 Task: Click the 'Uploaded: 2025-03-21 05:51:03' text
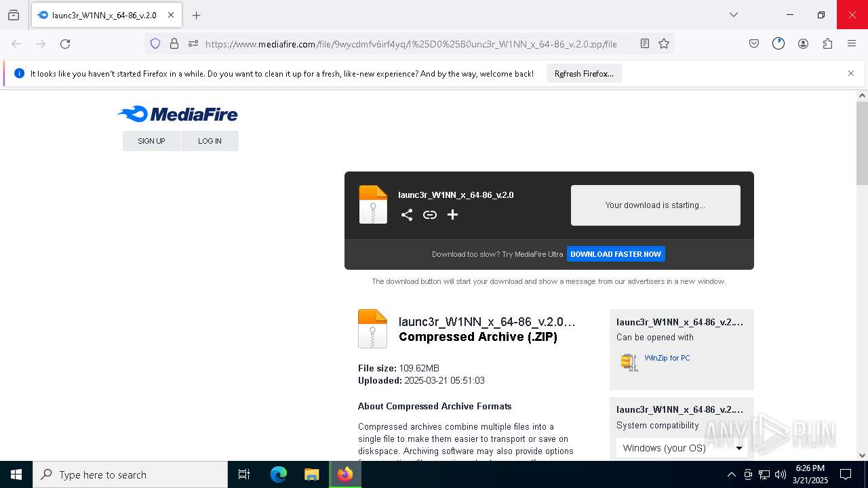coord(421,380)
